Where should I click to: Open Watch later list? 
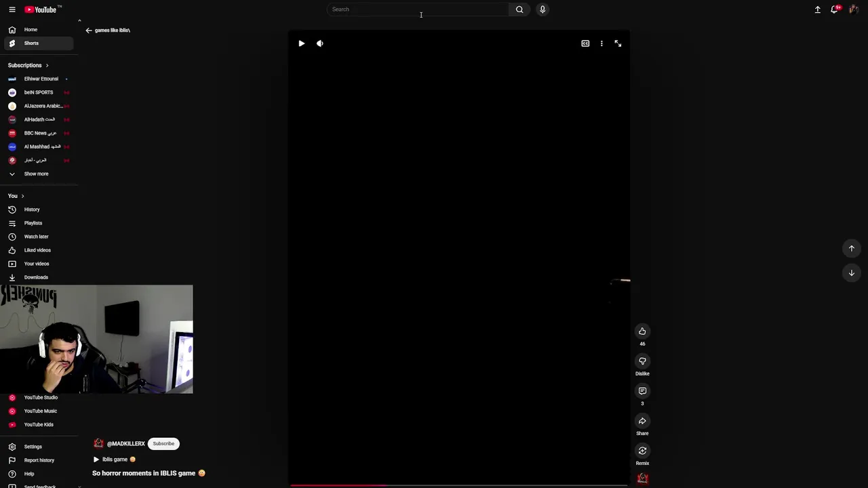pyautogui.click(x=38, y=237)
